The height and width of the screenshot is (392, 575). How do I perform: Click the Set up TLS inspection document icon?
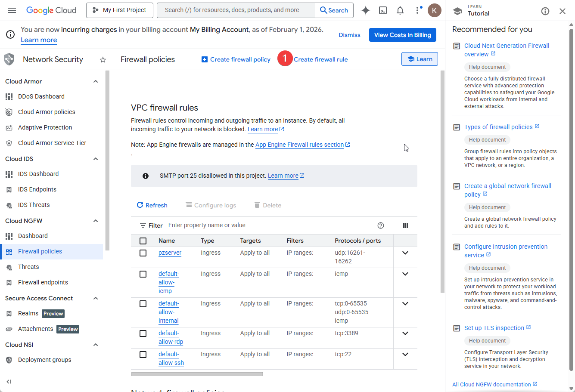(x=457, y=328)
